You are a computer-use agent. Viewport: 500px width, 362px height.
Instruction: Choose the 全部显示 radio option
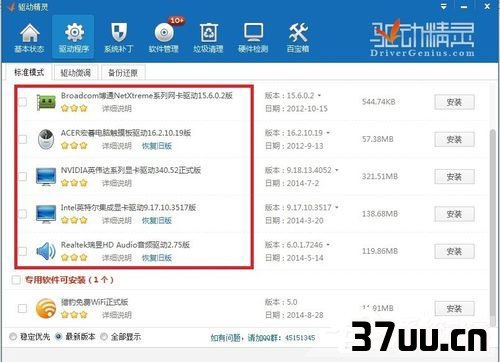pos(104,337)
